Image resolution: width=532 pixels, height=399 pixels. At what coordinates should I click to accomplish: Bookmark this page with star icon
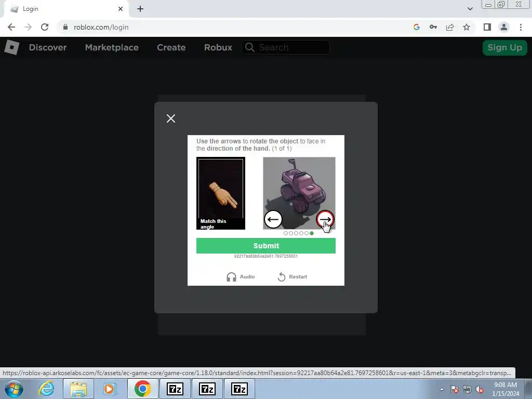tap(467, 27)
